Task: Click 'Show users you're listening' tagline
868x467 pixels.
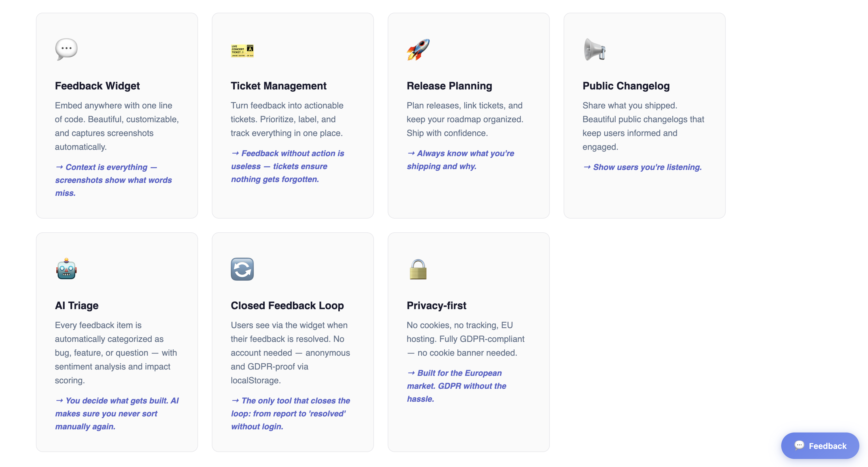Action: (642, 167)
